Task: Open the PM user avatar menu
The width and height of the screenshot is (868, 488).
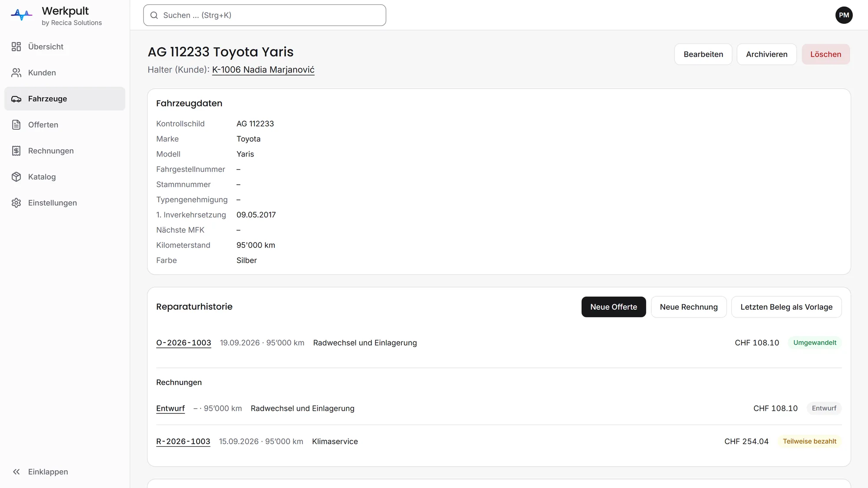Action: (x=844, y=15)
